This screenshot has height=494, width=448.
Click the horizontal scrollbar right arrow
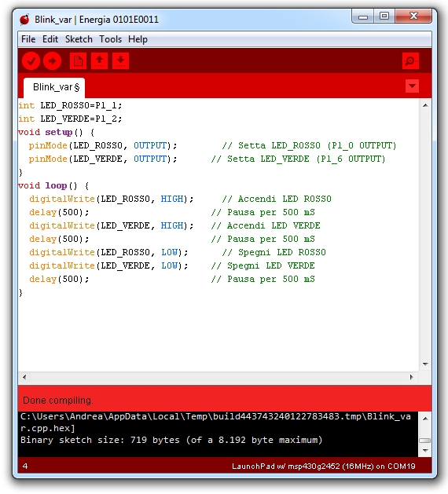click(411, 377)
